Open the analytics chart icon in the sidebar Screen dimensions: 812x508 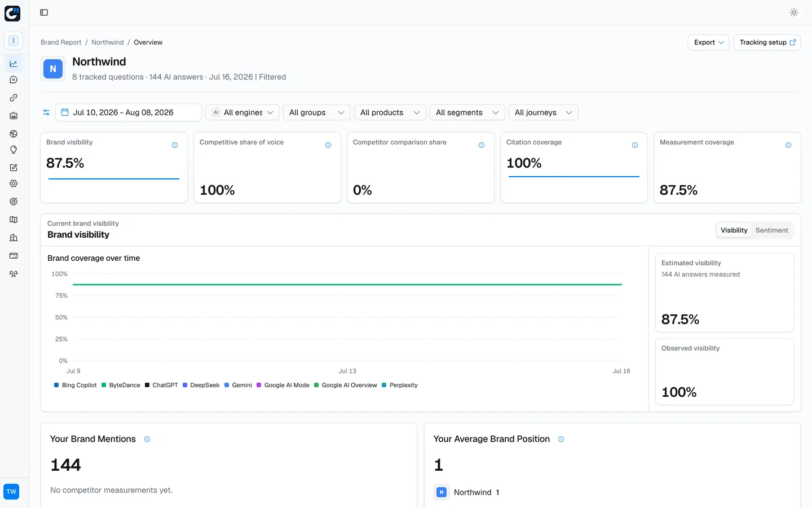pos(14,64)
